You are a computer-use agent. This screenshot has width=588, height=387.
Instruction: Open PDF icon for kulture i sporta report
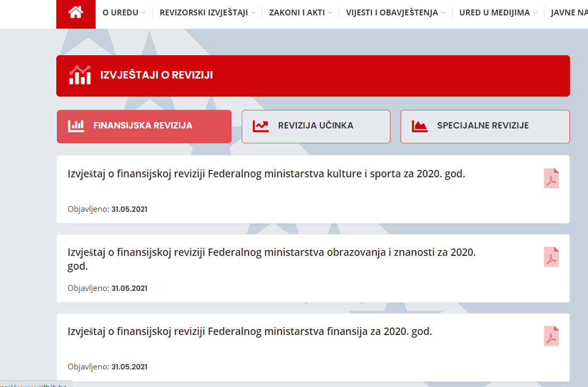[551, 179]
